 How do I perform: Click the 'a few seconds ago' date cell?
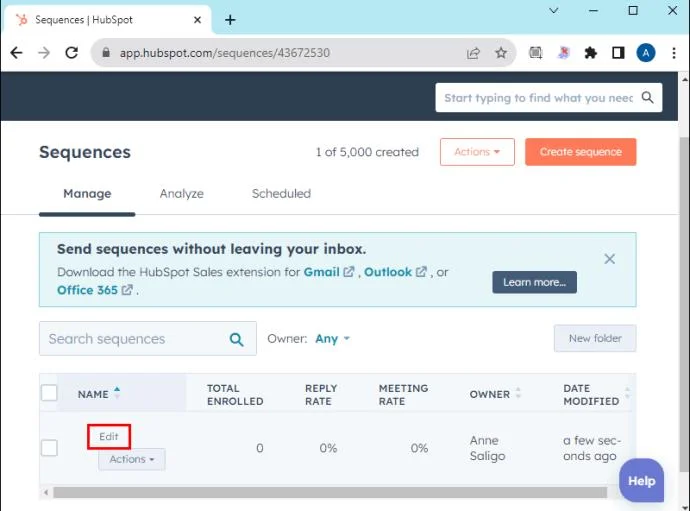click(592, 448)
